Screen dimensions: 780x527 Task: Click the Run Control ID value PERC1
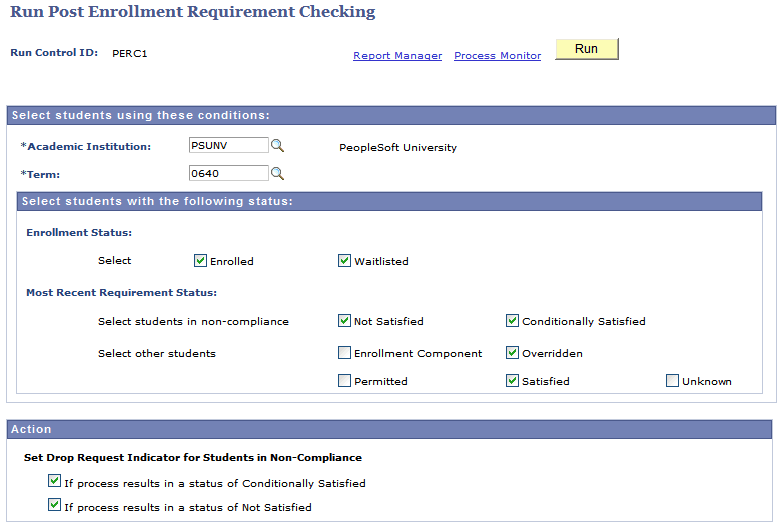130,54
